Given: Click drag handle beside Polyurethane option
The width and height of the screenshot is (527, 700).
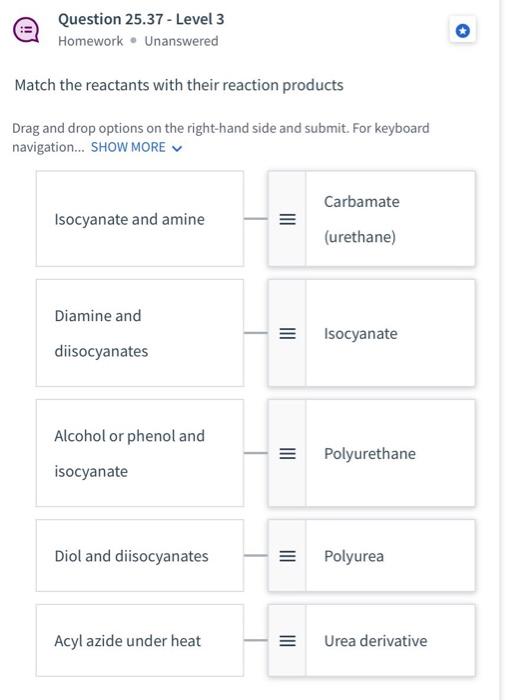Looking at the screenshot, I should click(x=287, y=453).
